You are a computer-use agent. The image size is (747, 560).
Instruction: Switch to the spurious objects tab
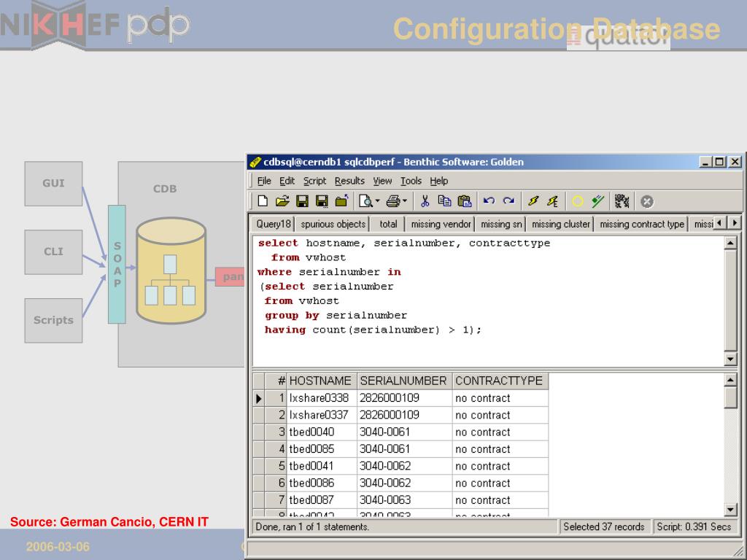[x=333, y=224]
